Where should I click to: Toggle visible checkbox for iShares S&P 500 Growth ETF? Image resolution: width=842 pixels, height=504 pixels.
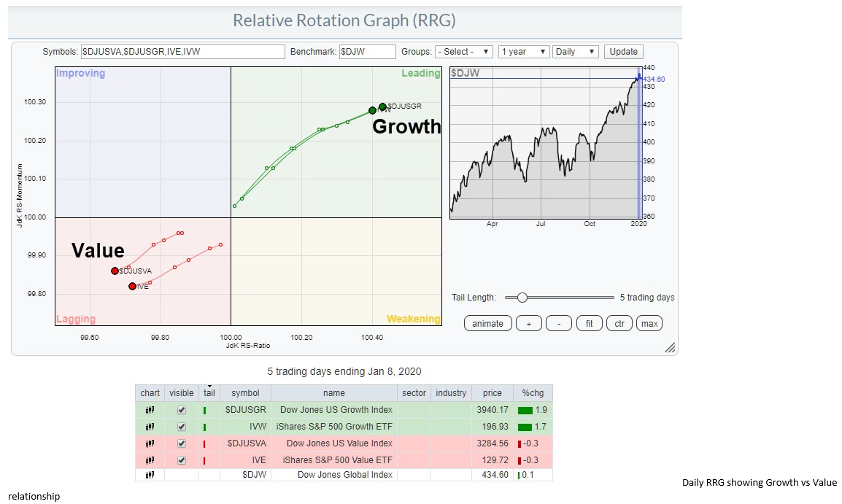pos(182,427)
